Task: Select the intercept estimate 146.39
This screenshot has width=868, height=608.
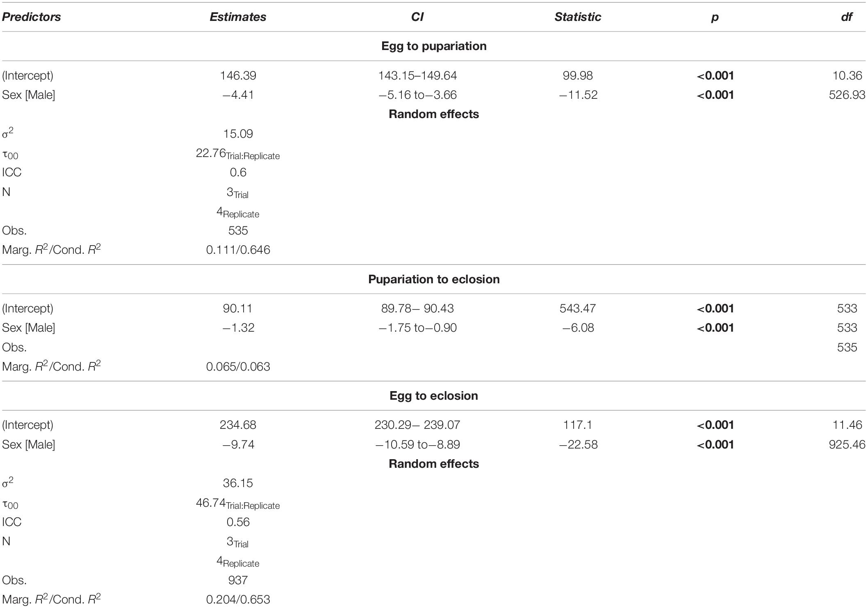Action: [x=238, y=75]
